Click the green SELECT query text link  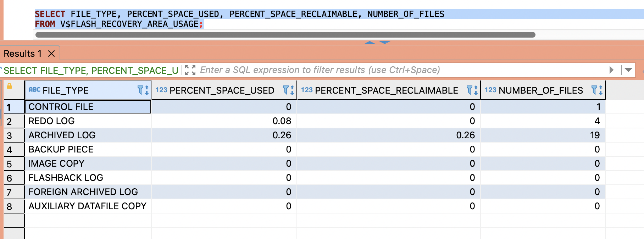point(91,71)
